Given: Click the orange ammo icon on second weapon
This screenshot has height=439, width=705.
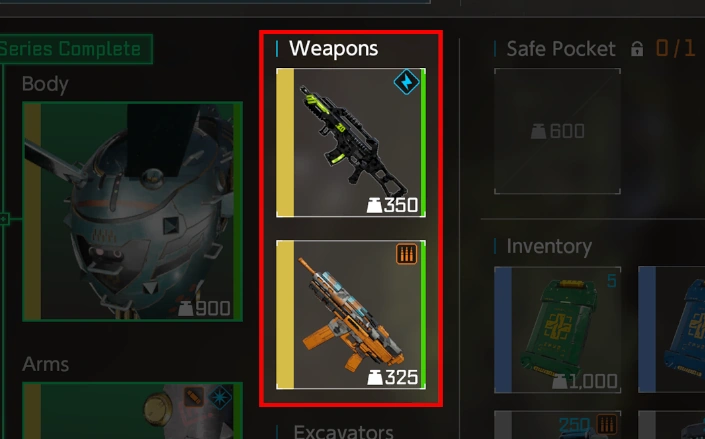Looking at the screenshot, I should pyautogui.click(x=406, y=254).
